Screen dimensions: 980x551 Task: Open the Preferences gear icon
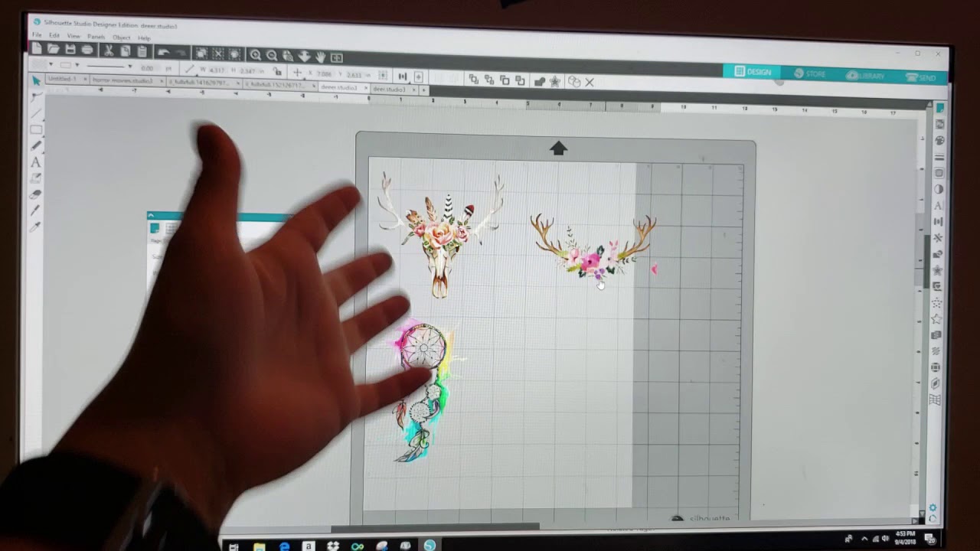pyautogui.click(x=933, y=507)
